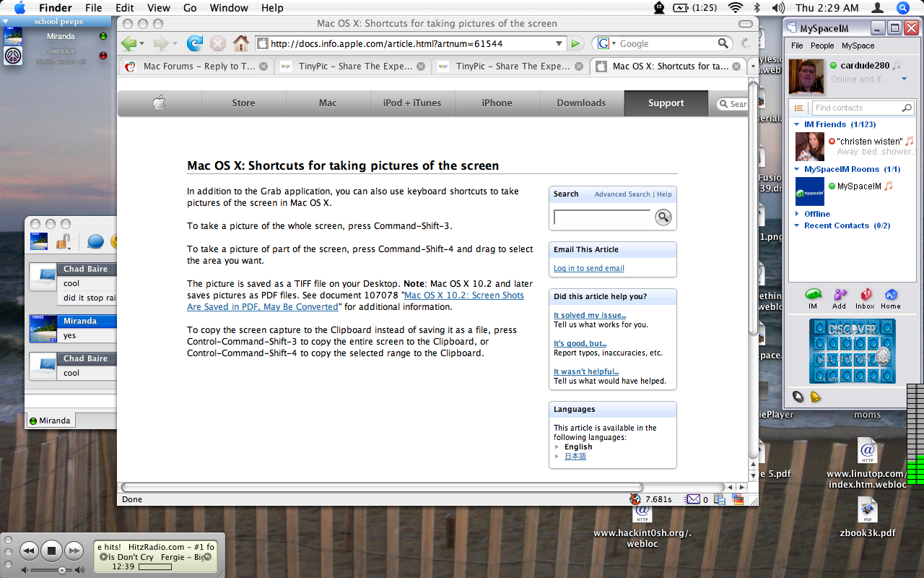Click the Log in to send email link
The width and height of the screenshot is (924, 578).
589,268
